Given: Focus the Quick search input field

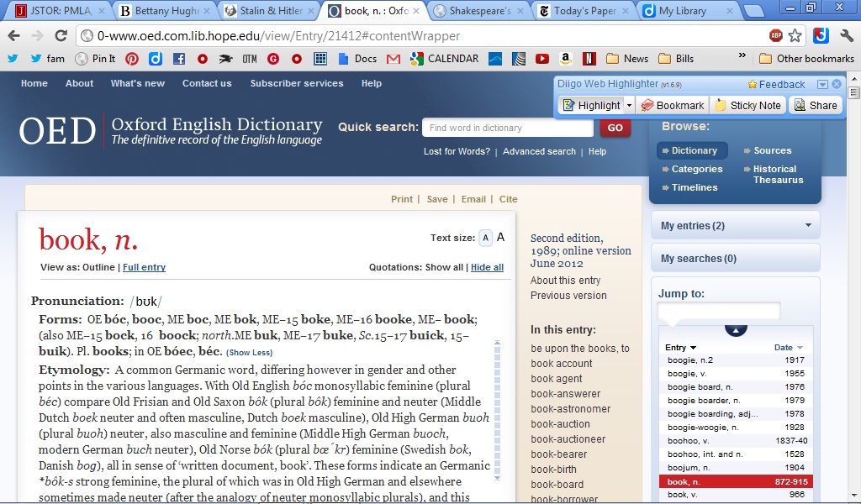Looking at the screenshot, I should click(508, 128).
